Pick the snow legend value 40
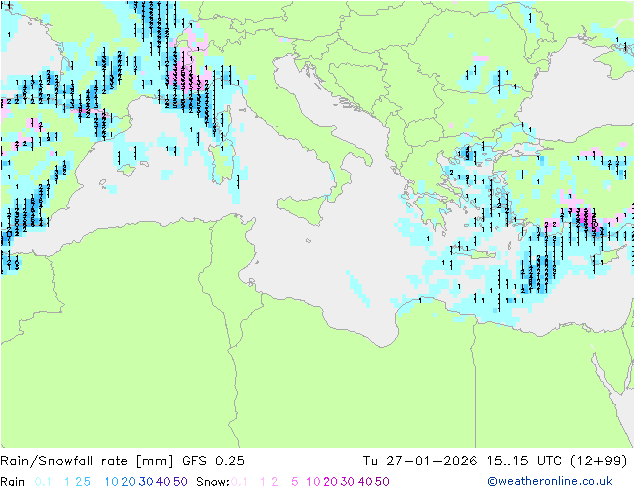The height and width of the screenshot is (490, 634). tap(365, 482)
